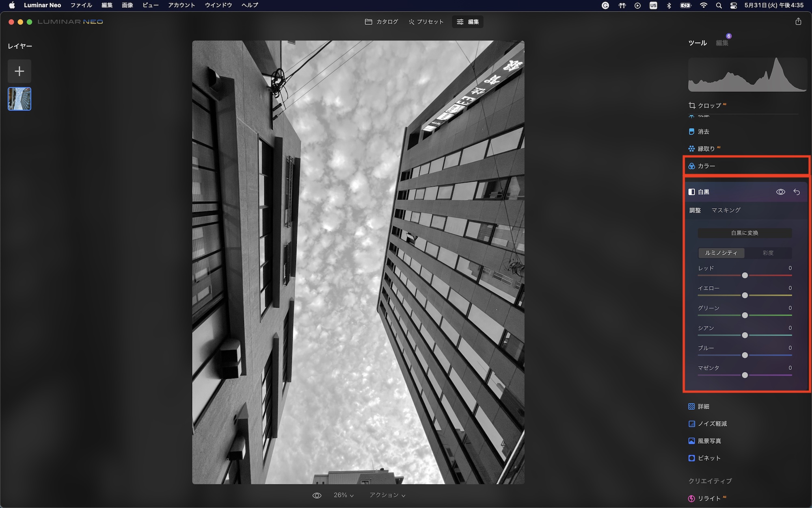Viewport: 812px width, 508px height.
Task: Add a new layer with plus button
Action: coord(19,72)
